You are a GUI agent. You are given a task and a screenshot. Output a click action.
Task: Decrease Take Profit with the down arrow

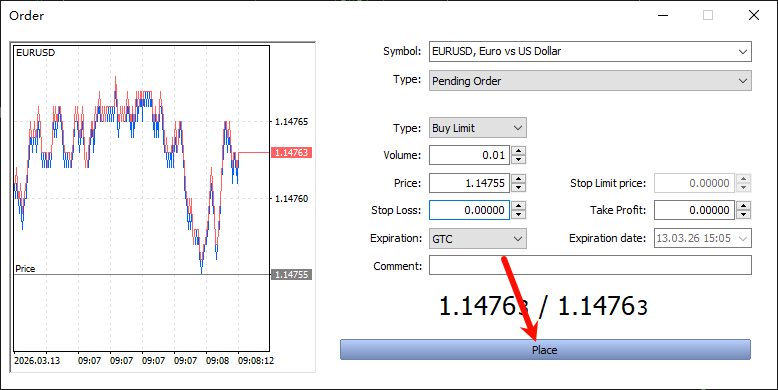pos(743,214)
